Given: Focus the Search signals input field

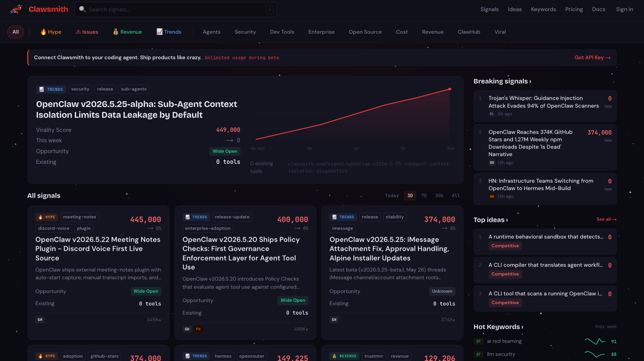Looking at the screenshot, I should [176, 9].
